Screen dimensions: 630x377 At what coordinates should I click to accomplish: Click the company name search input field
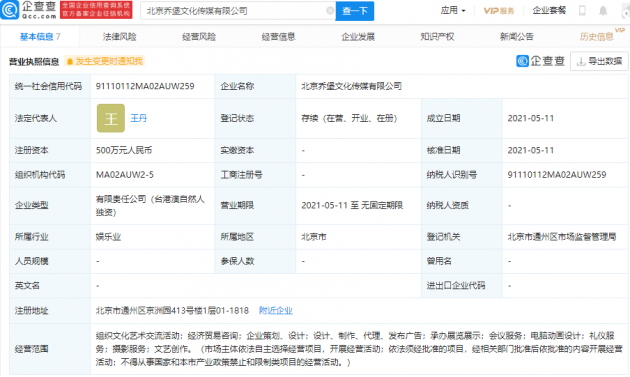(x=235, y=11)
